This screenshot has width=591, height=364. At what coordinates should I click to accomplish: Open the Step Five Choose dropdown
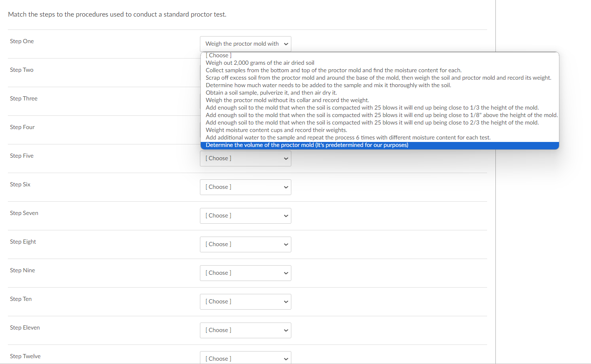pyautogui.click(x=245, y=158)
